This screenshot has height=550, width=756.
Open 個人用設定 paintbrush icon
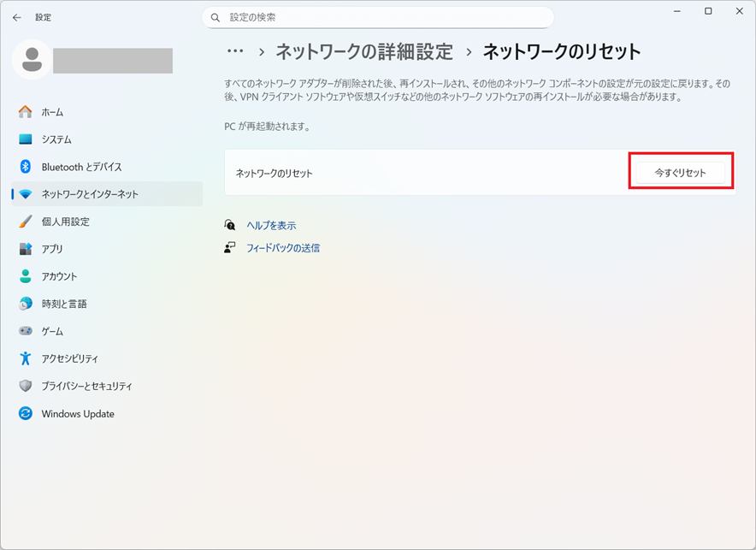(26, 222)
